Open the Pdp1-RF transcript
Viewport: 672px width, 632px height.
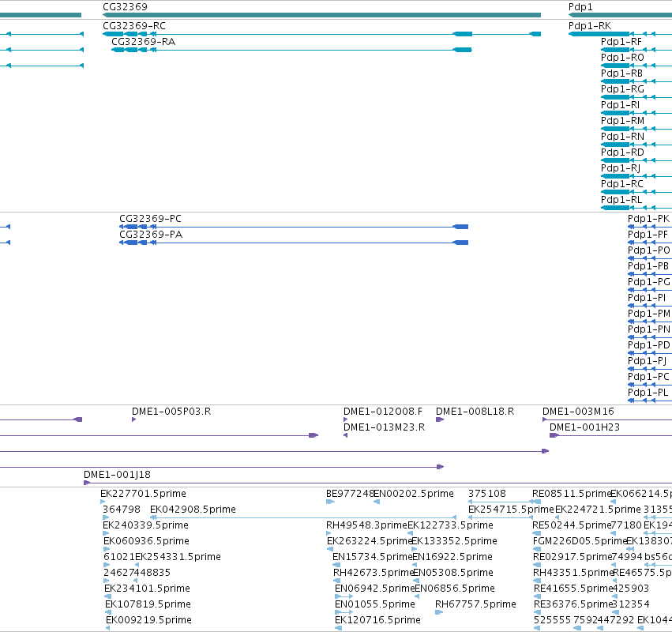[x=621, y=42]
